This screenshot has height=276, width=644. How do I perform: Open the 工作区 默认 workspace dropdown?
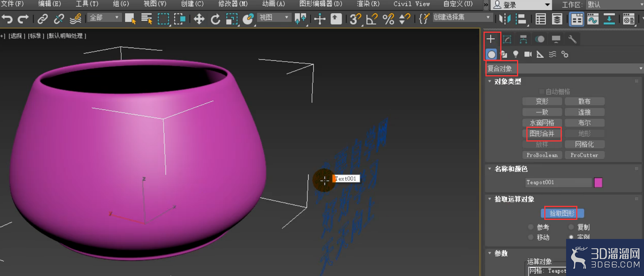(x=615, y=5)
